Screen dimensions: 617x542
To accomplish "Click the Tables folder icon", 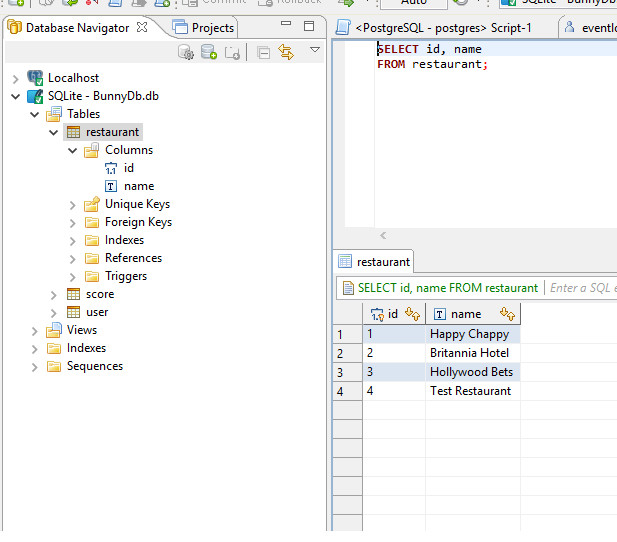I will click(x=54, y=114).
